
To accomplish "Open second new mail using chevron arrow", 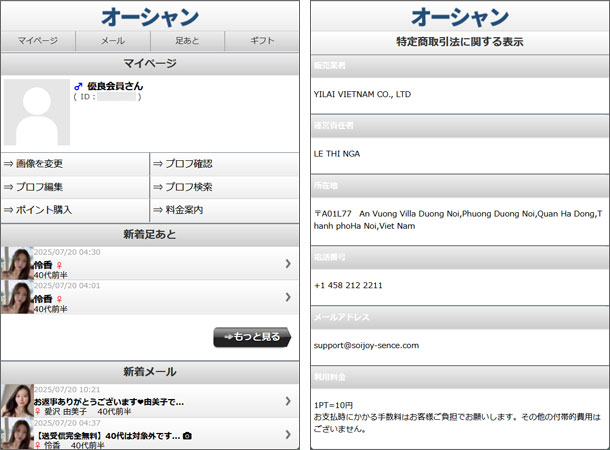I will (x=288, y=434).
